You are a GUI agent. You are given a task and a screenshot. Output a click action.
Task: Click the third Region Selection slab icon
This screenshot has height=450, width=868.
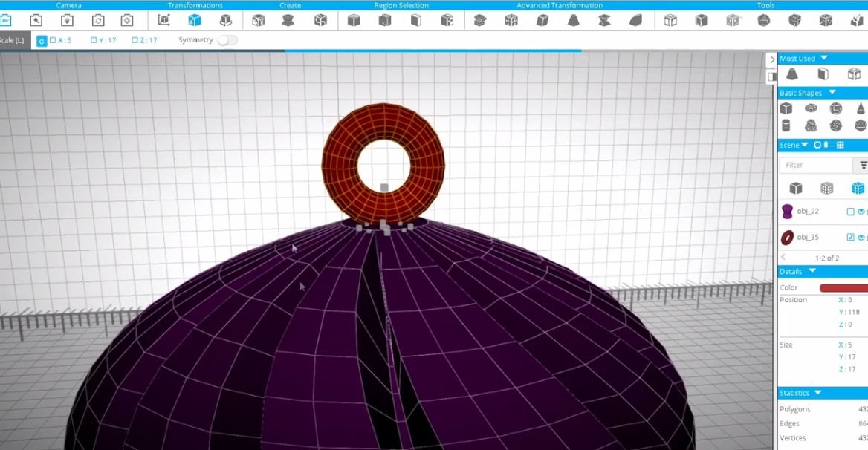pyautogui.click(x=415, y=21)
